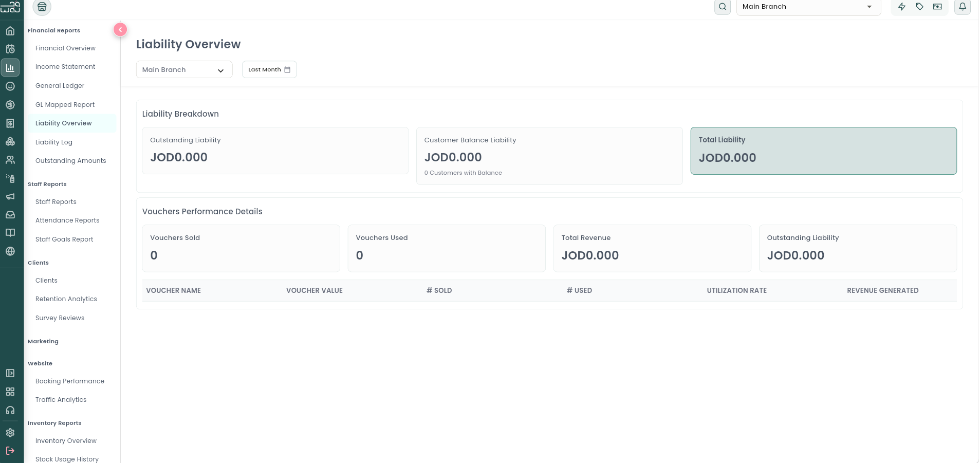Collapse the reports side panel with the pink arrow

point(120,30)
